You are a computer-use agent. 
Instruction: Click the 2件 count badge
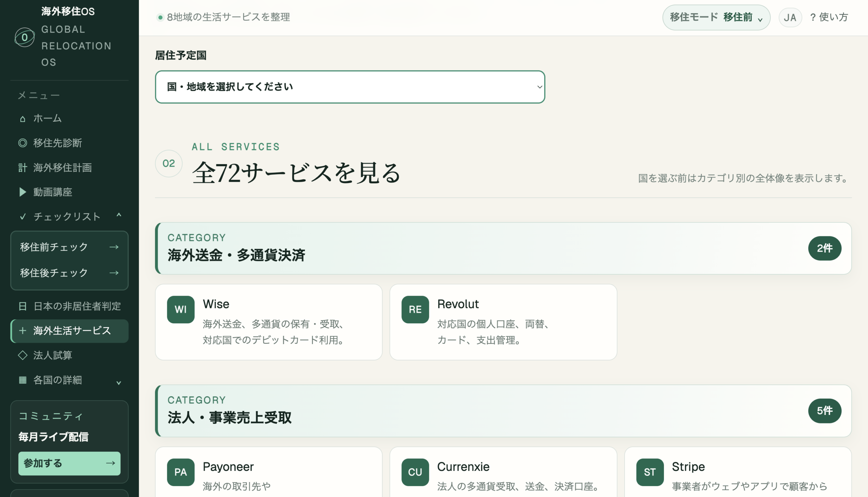[825, 248]
